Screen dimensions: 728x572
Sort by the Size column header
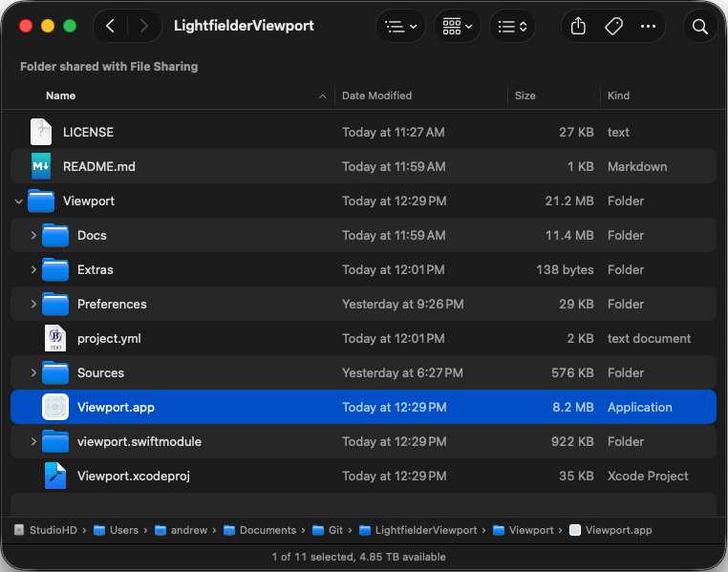click(525, 95)
